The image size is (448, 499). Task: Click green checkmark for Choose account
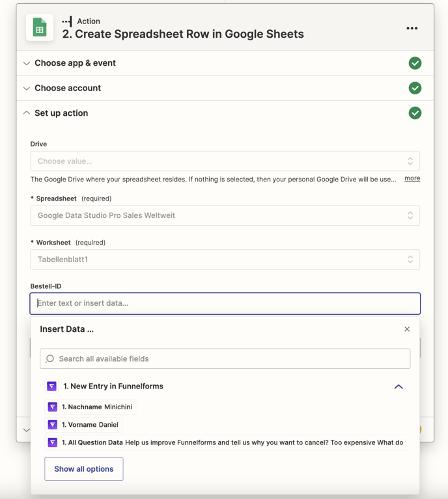415,88
